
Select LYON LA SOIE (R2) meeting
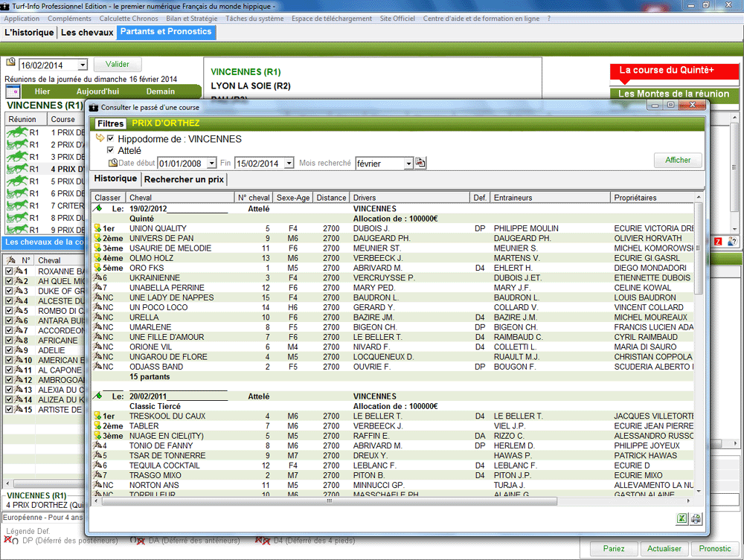[251, 86]
